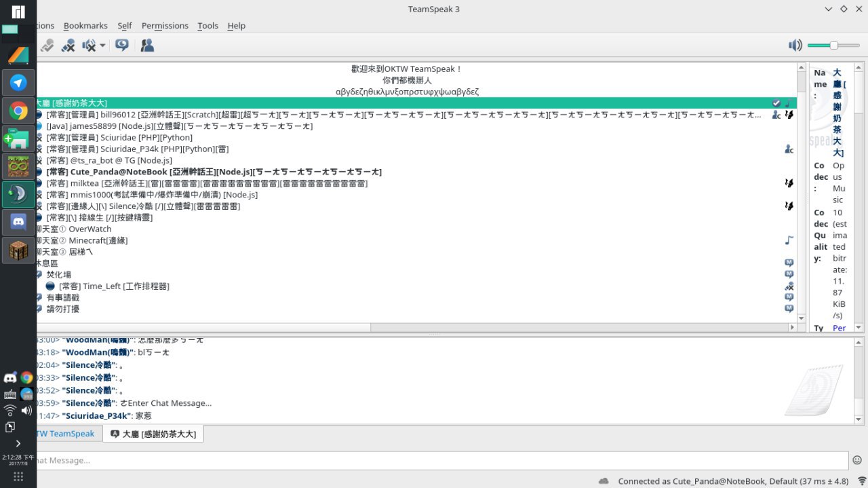This screenshot has width=868, height=488.
Task: Switch to 大廳 [感謝奶茶大大] chat tab
Action: point(153,434)
